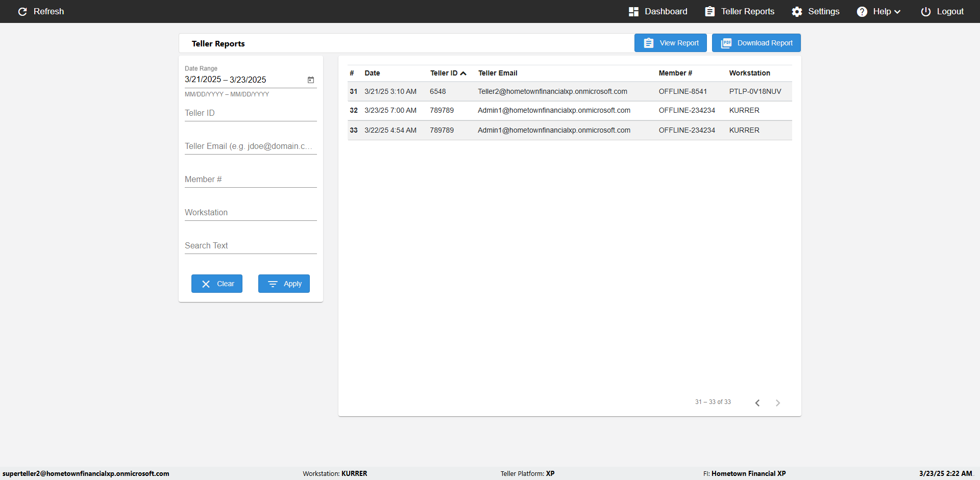Click the 3/23/25 2:22 AM status bar clock
The height and width of the screenshot is (480, 980).
coord(946,473)
